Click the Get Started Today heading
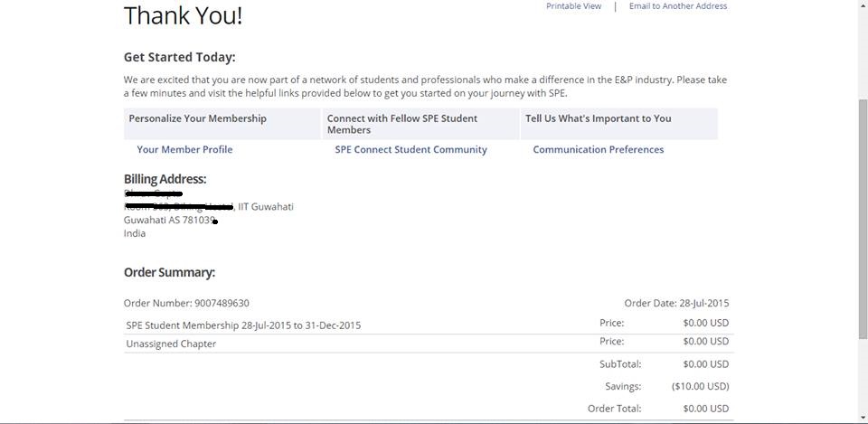The height and width of the screenshot is (424, 868). click(179, 57)
